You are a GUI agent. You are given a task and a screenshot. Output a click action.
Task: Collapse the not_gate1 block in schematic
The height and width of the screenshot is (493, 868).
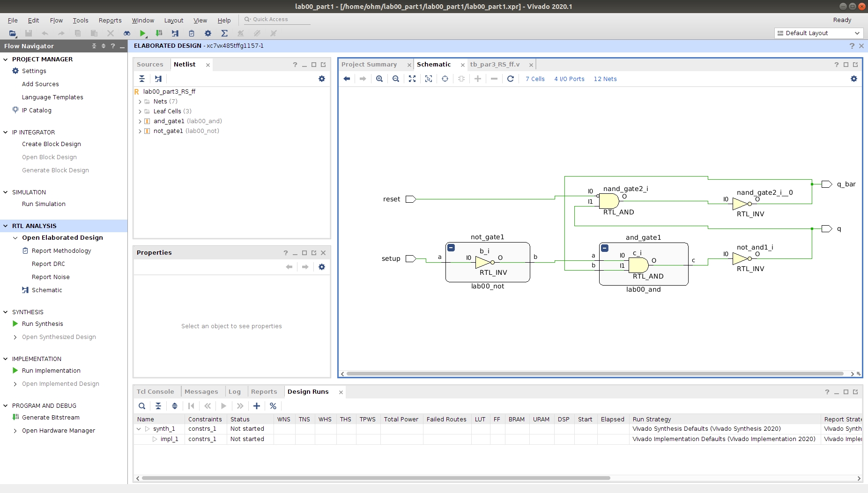click(x=451, y=248)
